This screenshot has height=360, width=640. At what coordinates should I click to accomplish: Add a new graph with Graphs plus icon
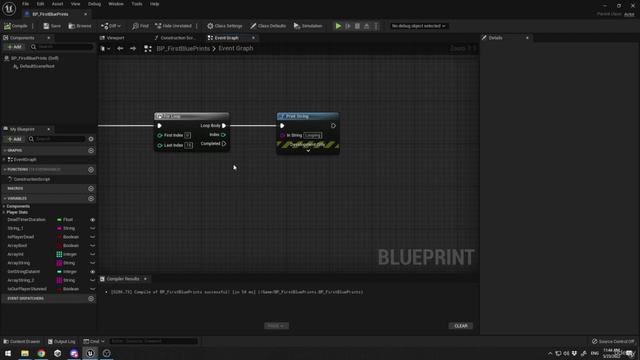coord(91,151)
